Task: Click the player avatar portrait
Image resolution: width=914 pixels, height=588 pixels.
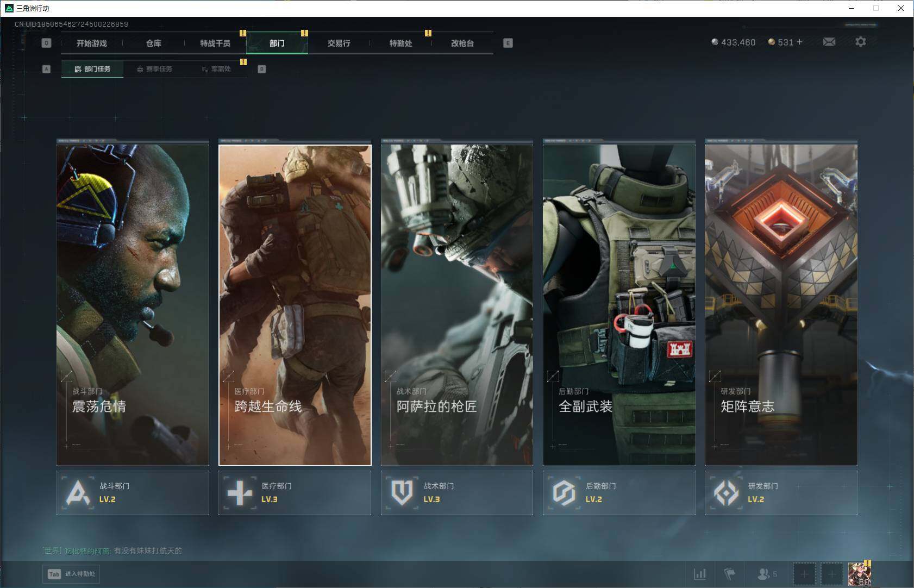Action: 859,574
